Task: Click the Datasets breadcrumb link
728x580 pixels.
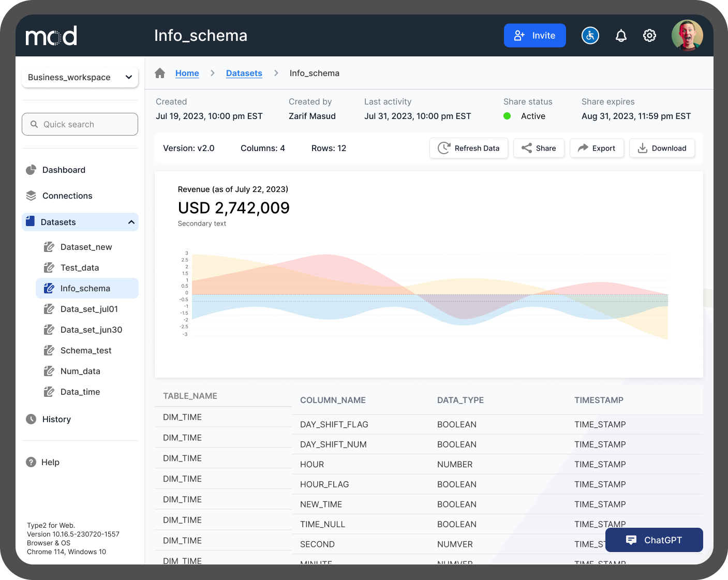Action: tap(244, 73)
